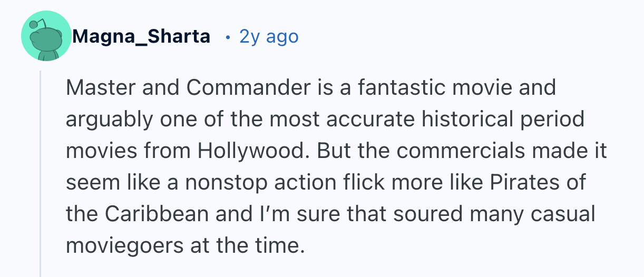Click Magna_Sharta's Reddit snoo avatar

[46, 37]
